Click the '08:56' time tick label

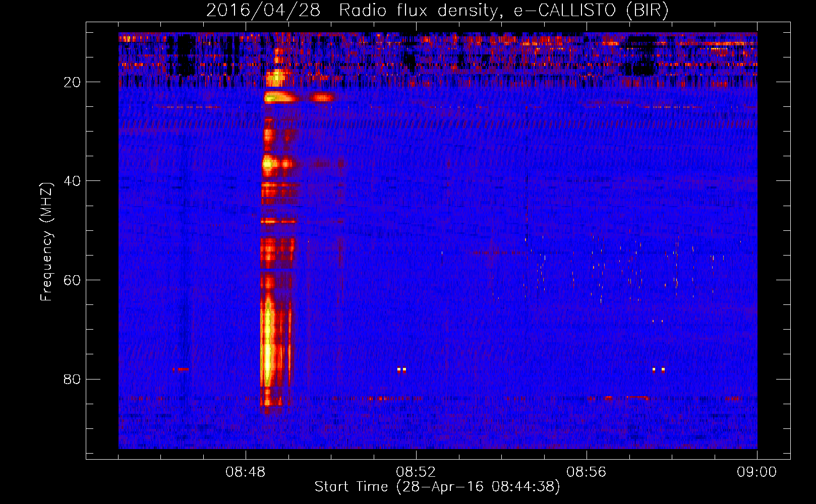587,472
